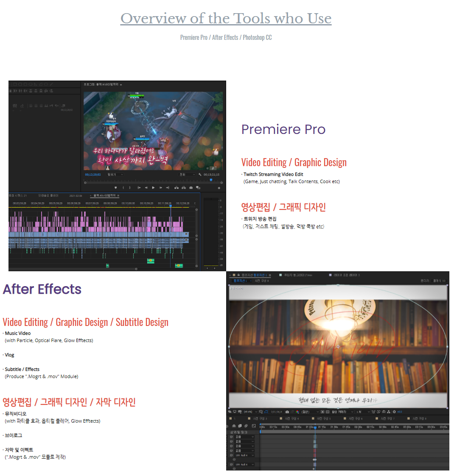The height and width of the screenshot is (476, 457).
Task: Toggle the motion blur timeline icon
Action: point(246,426)
